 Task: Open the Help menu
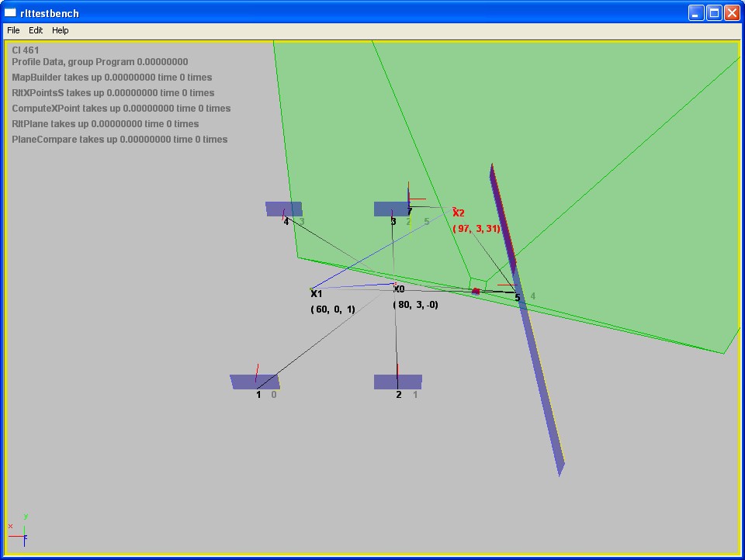click(61, 30)
